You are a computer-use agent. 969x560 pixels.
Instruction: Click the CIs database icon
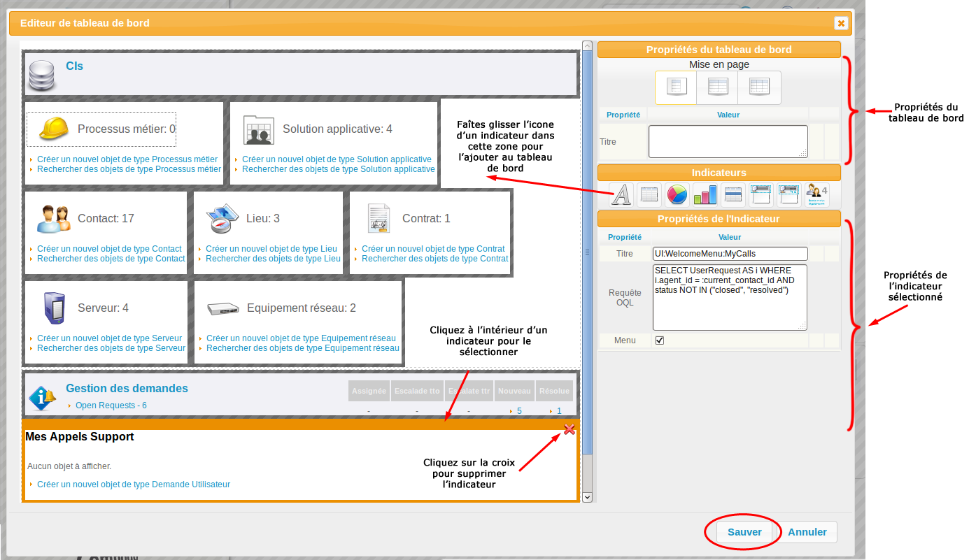[41, 76]
